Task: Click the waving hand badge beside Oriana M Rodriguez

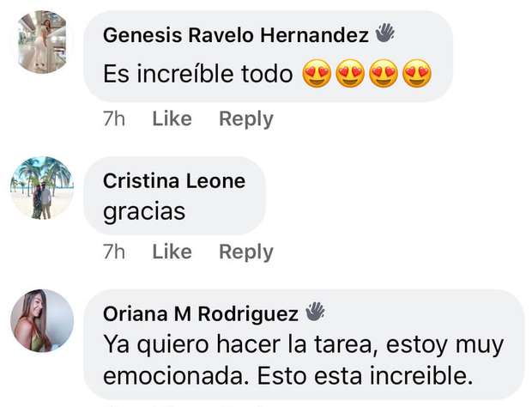Action: click(x=316, y=312)
